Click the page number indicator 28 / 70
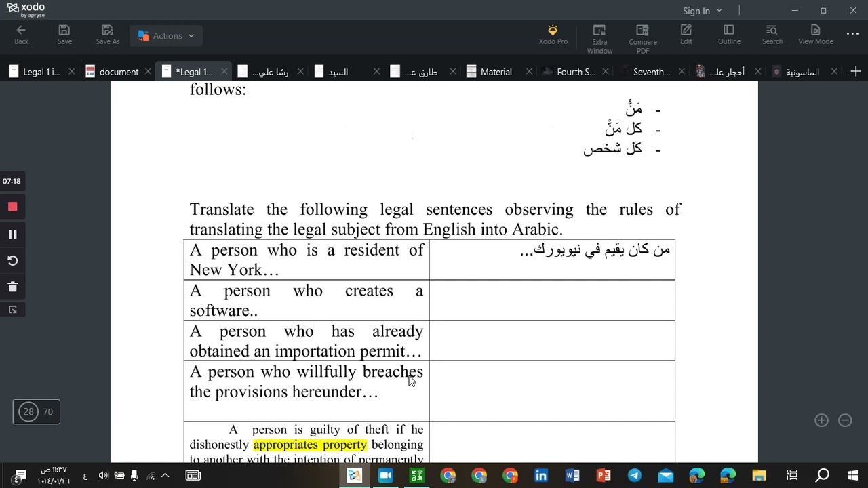The width and height of the screenshot is (868, 488). (37, 411)
